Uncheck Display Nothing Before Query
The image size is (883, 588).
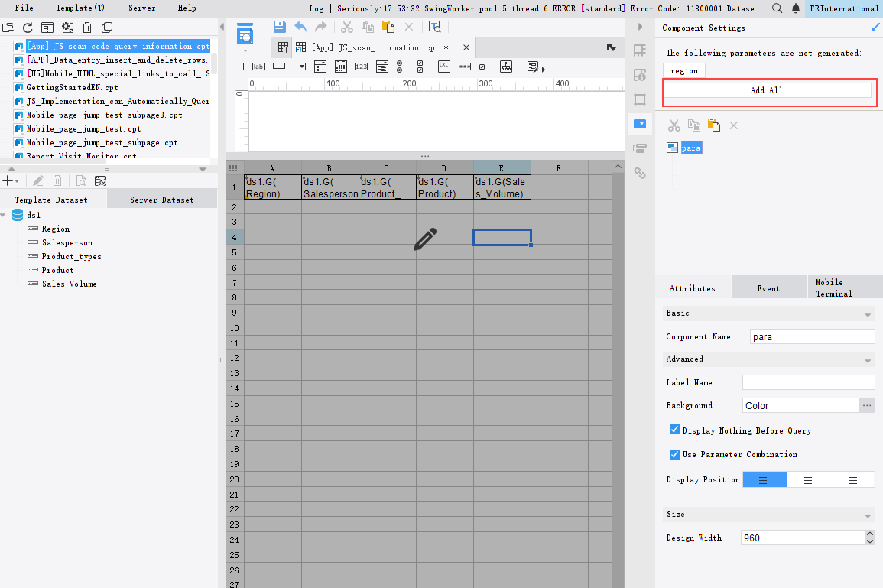click(674, 430)
